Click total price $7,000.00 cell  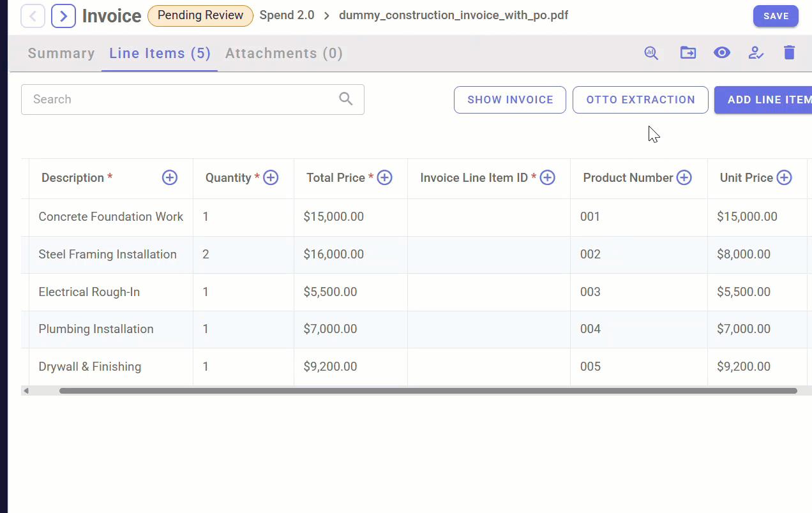point(350,329)
